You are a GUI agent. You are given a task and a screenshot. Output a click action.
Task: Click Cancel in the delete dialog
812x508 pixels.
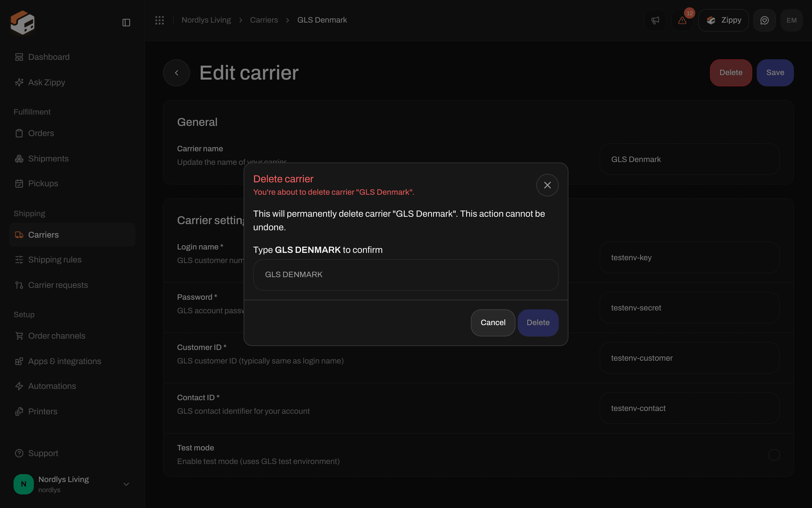pyautogui.click(x=493, y=323)
